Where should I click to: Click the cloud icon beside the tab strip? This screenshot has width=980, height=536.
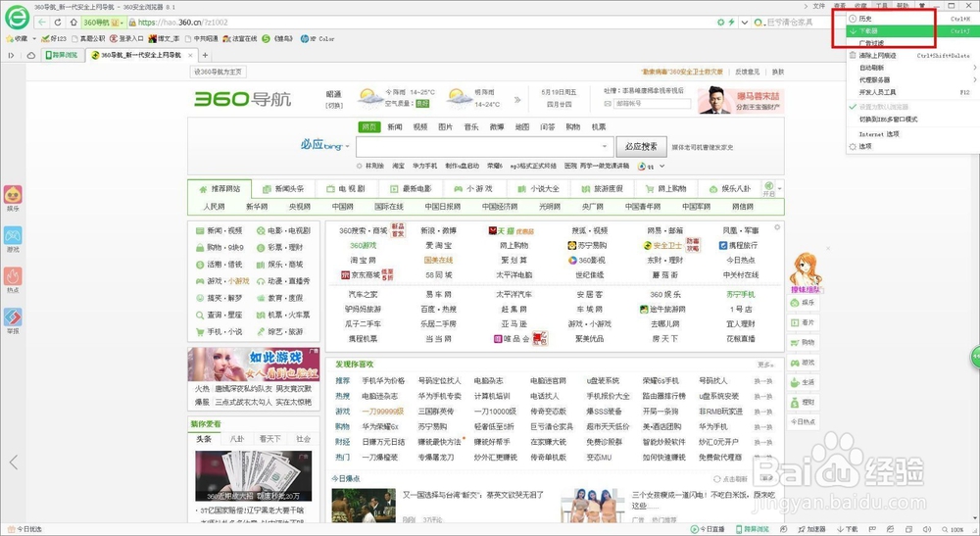click(x=30, y=55)
